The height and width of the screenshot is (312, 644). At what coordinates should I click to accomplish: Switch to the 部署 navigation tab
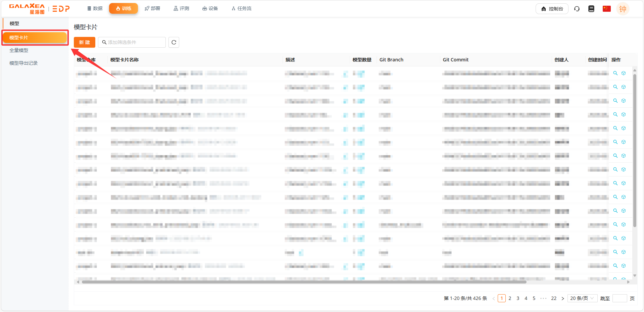(x=152, y=8)
